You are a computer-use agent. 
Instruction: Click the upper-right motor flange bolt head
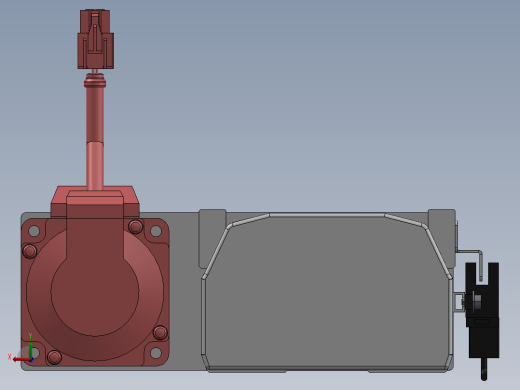tap(135, 227)
